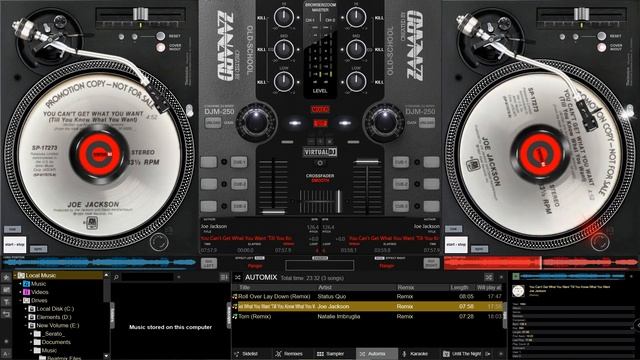Image resolution: width=640 pixels, height=360 pixels.
Task: Select the Roll Over Lay Down (Remix) row
Action: (367, 297)
